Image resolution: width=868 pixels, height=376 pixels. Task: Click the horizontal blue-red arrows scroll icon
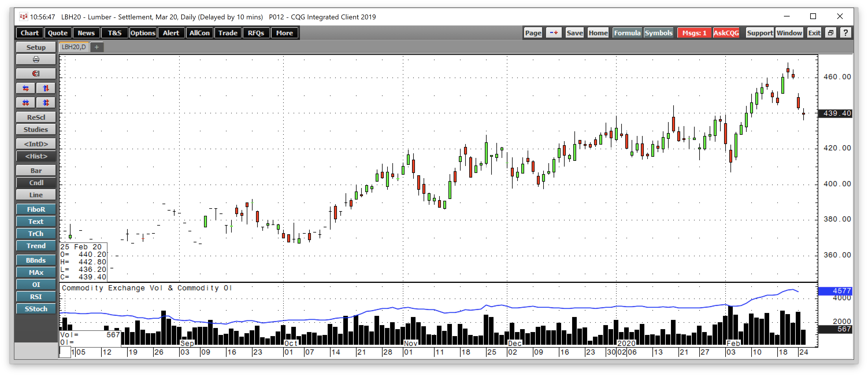point(26,88)
